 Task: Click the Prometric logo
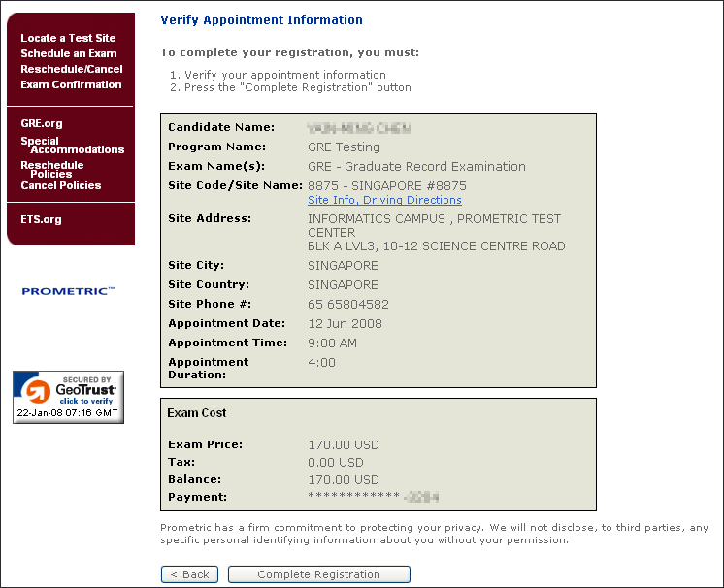coord(68,291)
